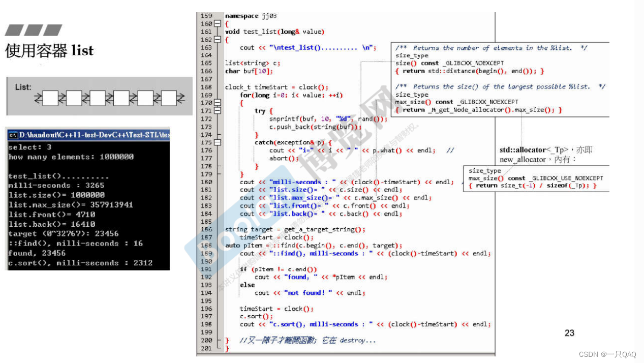Click the console window's cmd icon
Screen dimensions: 644x363
click(x=13, y=135)
